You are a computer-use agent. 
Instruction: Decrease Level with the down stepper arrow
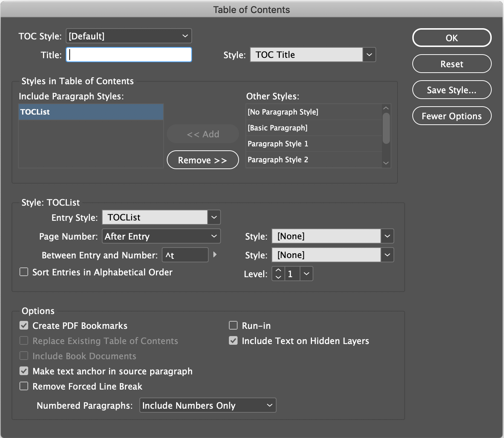[x=278, y=277]
